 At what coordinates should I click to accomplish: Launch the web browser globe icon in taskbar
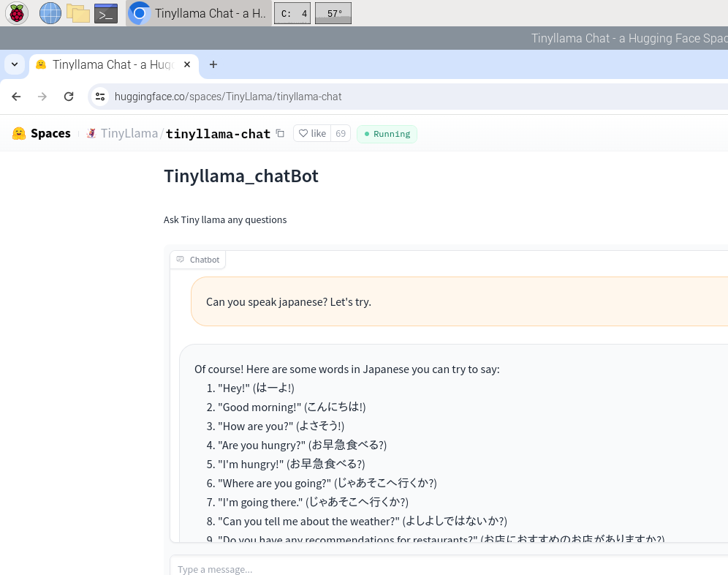tap(50, 13)
